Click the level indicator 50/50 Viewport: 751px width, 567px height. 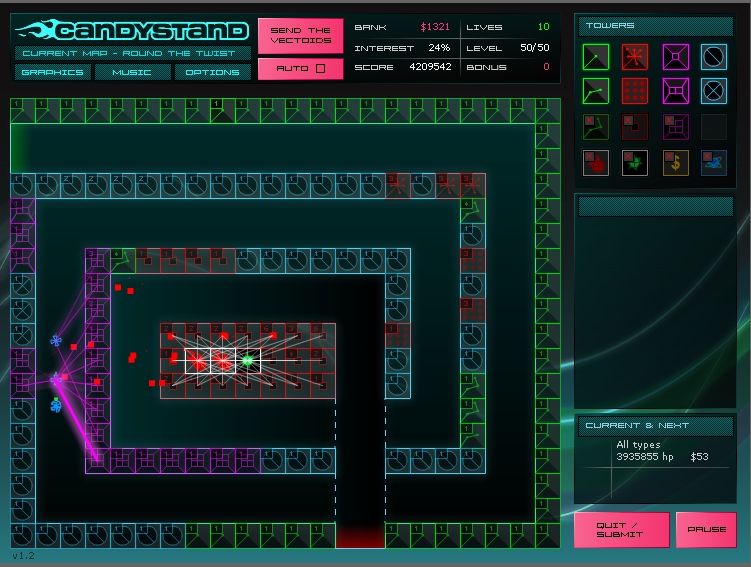[535, 47]
